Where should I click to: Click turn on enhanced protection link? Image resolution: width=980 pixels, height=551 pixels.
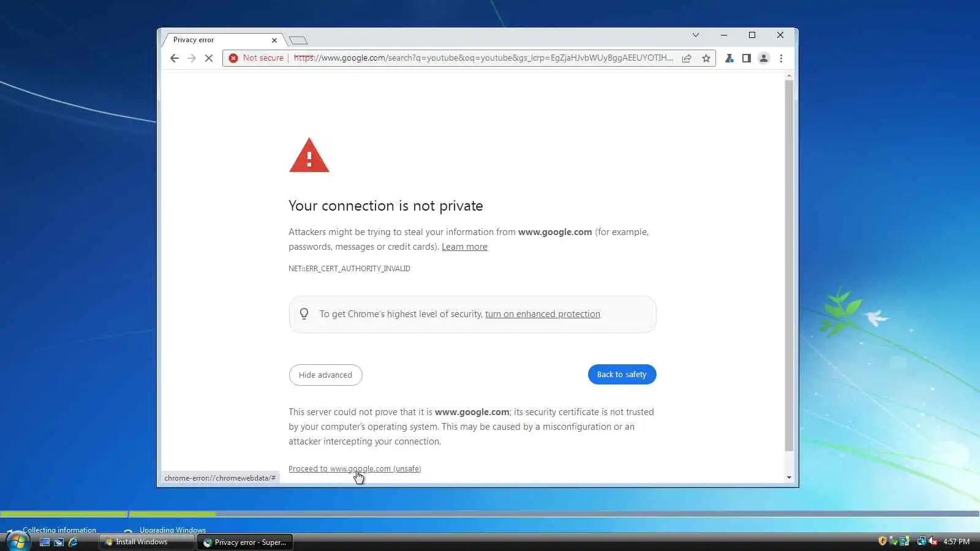[x=543, y=314]
